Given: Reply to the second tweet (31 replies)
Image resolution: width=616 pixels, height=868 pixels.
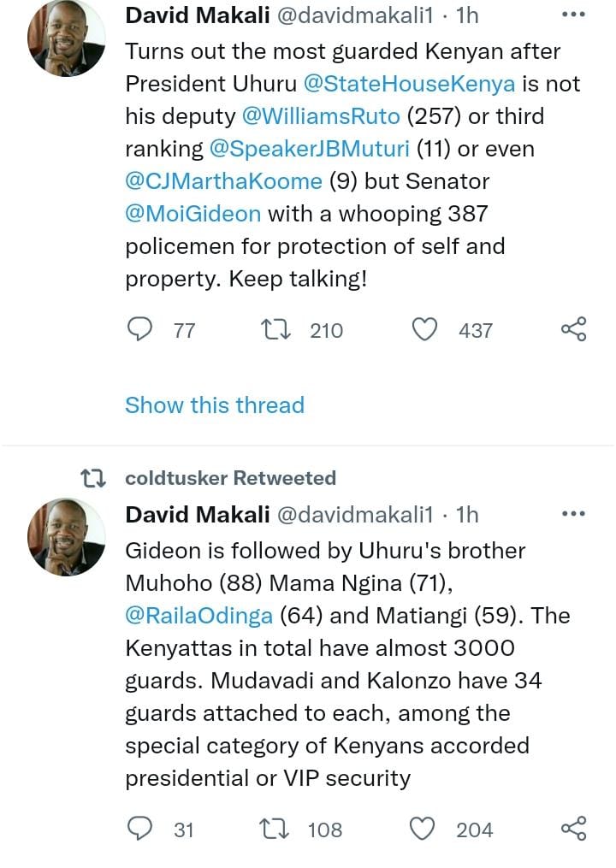Looking at the screenshot, I should pyautogui.click(x=139, y=829).
